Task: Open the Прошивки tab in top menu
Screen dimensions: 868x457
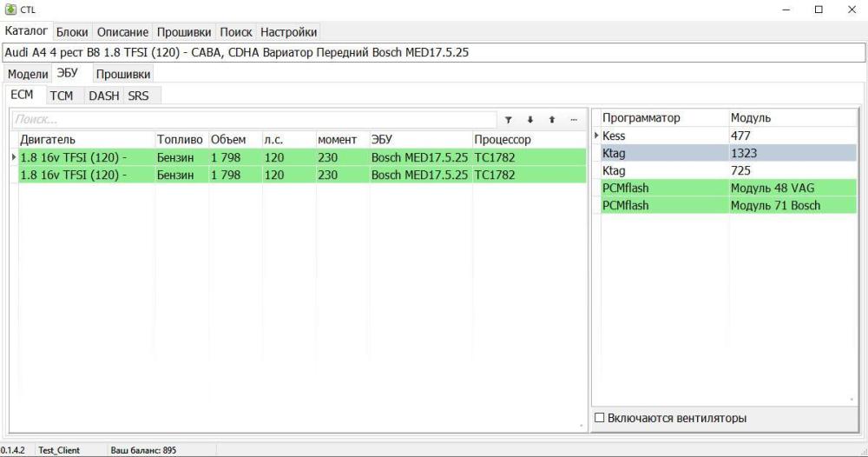Action: click(185, 31)
